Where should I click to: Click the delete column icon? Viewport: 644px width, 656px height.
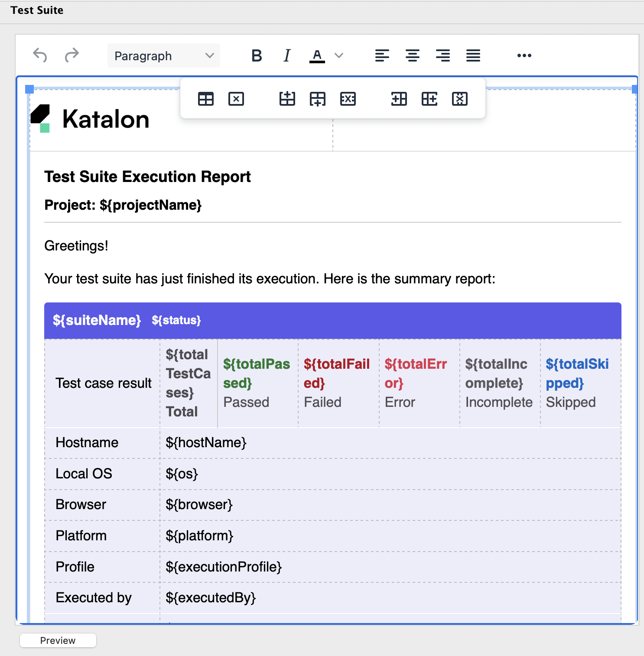[460, 99]
